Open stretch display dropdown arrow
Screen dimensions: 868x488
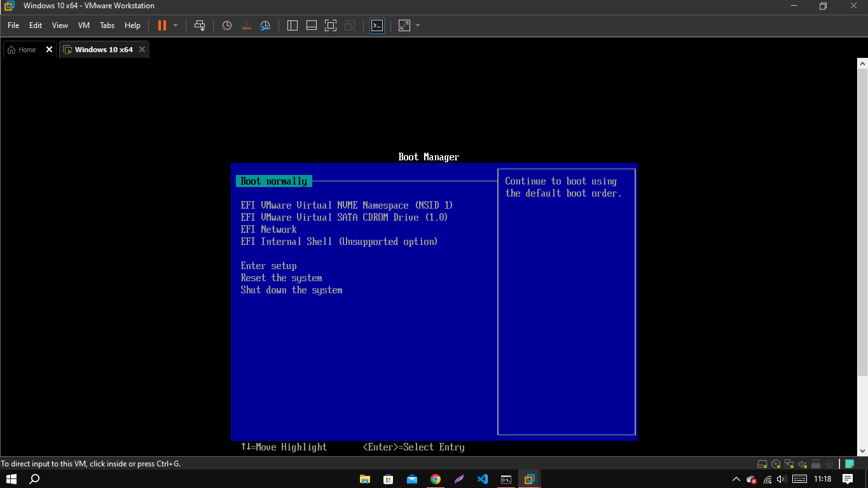(x=418, y=25)
